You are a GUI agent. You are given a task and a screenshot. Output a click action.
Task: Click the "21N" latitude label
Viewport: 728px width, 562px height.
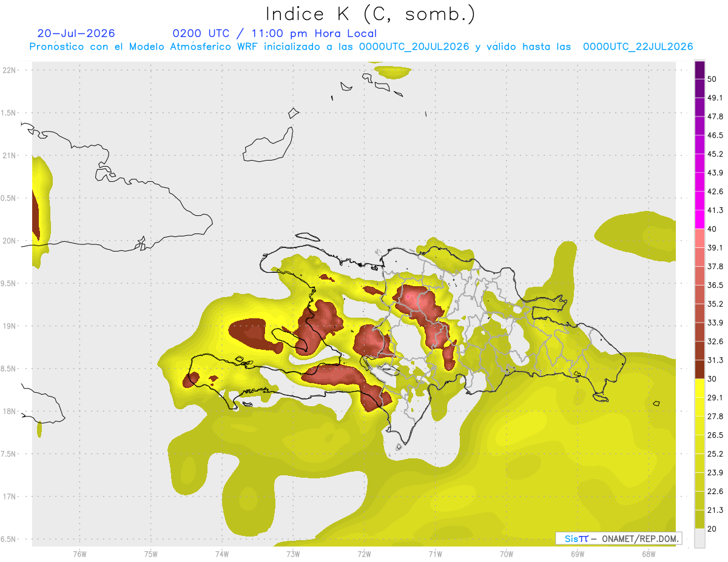[x=9, y=155]
